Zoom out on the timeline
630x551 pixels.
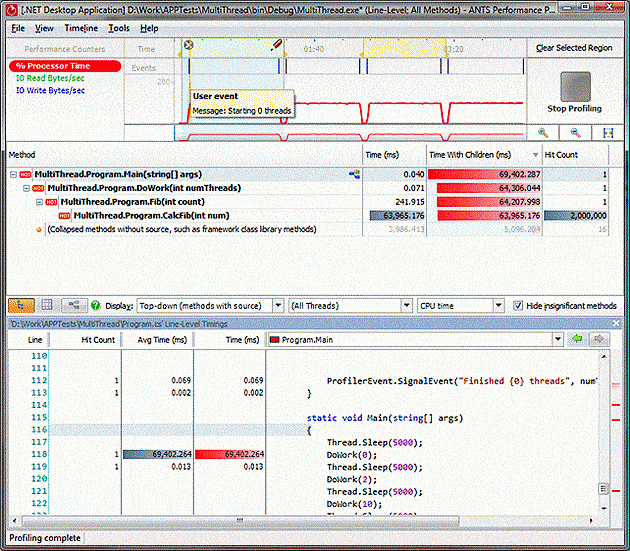click(575, 133)
